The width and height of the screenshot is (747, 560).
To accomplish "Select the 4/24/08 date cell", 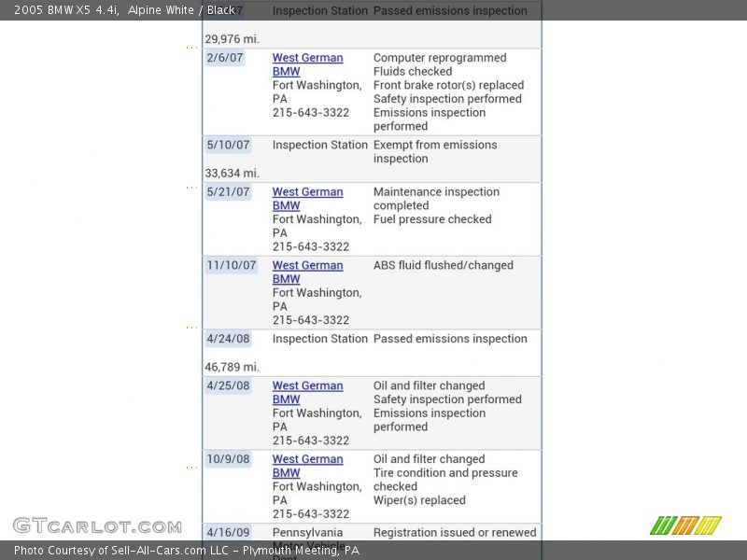I will point(228,339).
